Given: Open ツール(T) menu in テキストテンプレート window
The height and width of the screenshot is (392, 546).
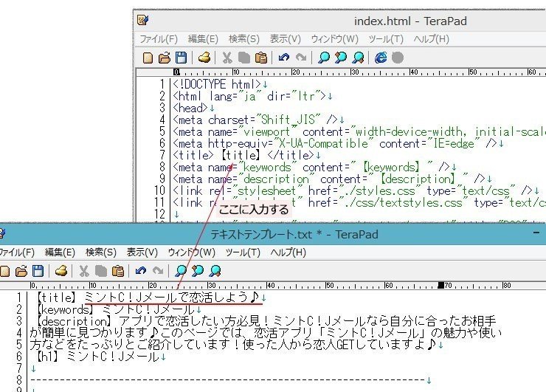Looking at the screenshot, I should (243, 252).
